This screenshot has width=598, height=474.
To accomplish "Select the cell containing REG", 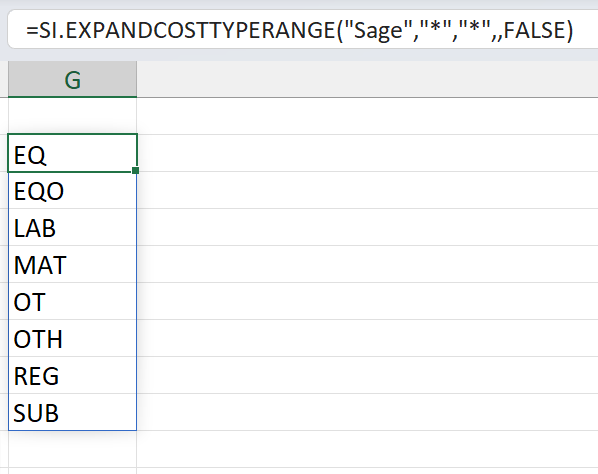I will (72, 375).
